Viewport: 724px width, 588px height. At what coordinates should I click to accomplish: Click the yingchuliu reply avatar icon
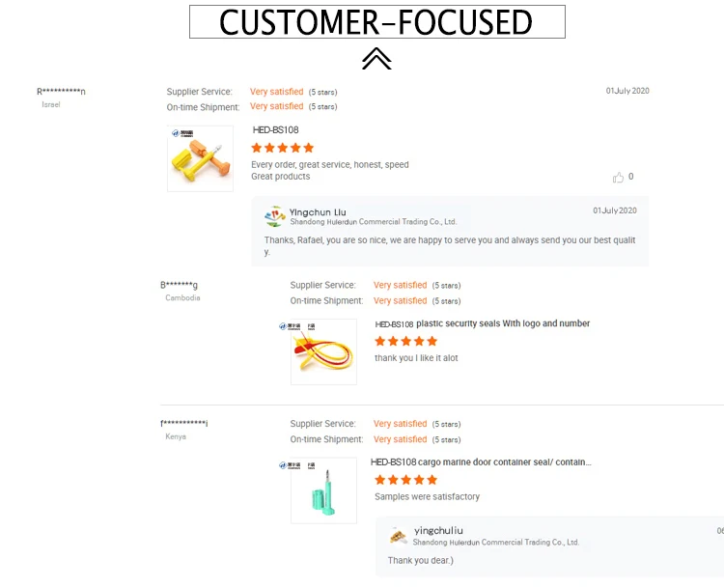tap(399, 536)
